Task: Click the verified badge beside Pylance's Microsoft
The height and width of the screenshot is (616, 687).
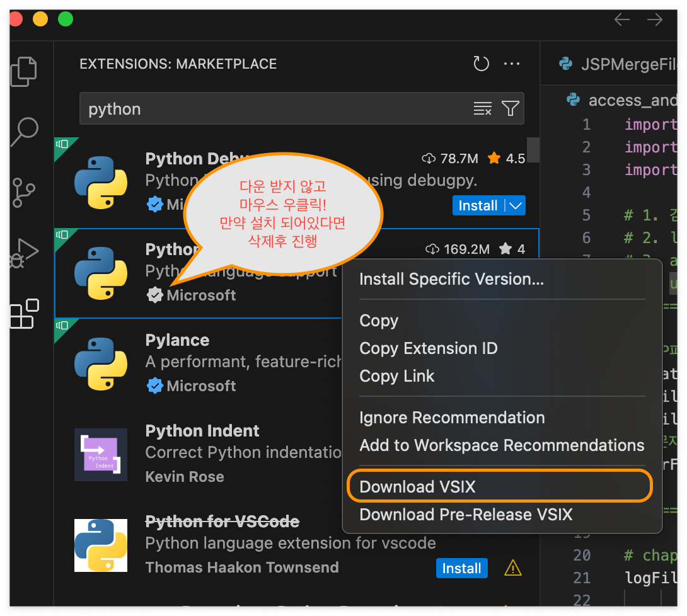Action: (x=154, y=385)
